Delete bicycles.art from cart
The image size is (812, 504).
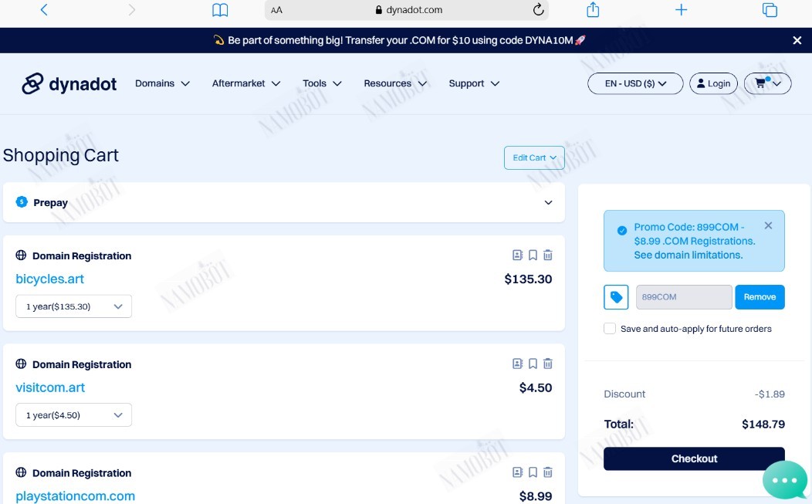[548, 255]
